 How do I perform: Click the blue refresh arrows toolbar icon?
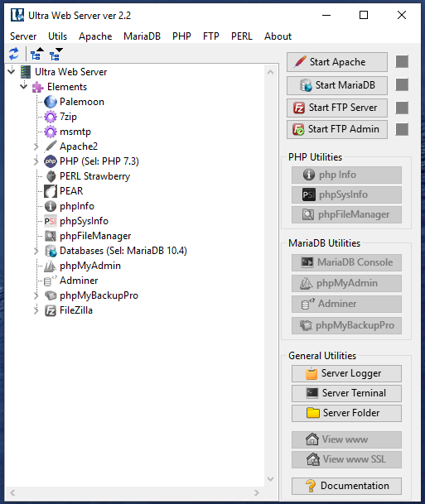(13, 54)
